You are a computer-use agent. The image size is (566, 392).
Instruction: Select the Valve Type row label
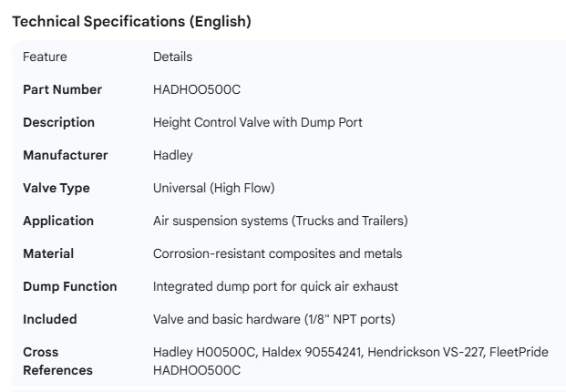pyautogui.click(x=57, y=188)
